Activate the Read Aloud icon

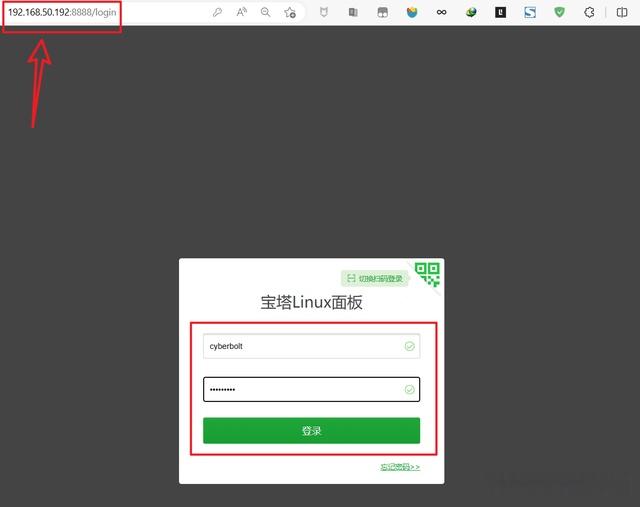242,12
